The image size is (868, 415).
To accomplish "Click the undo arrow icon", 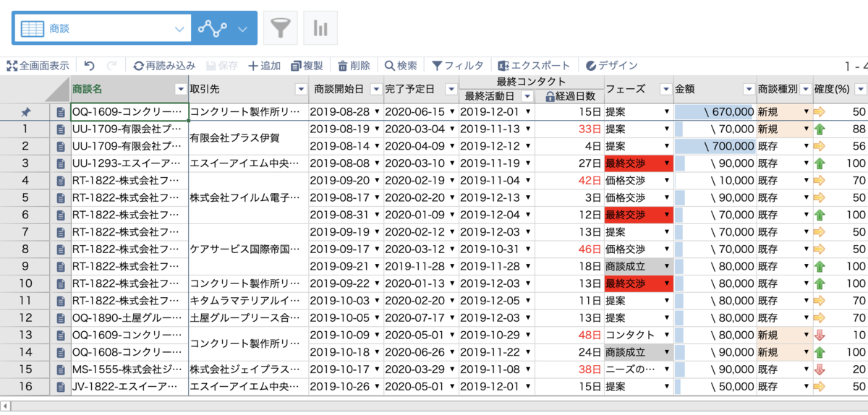I will pos(90,66).
